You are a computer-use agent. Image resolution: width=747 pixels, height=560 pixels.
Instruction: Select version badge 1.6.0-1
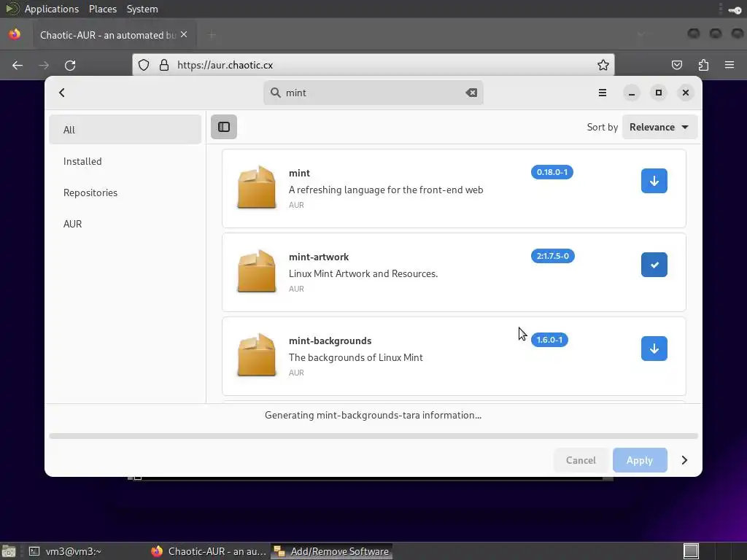coord(549,340)
